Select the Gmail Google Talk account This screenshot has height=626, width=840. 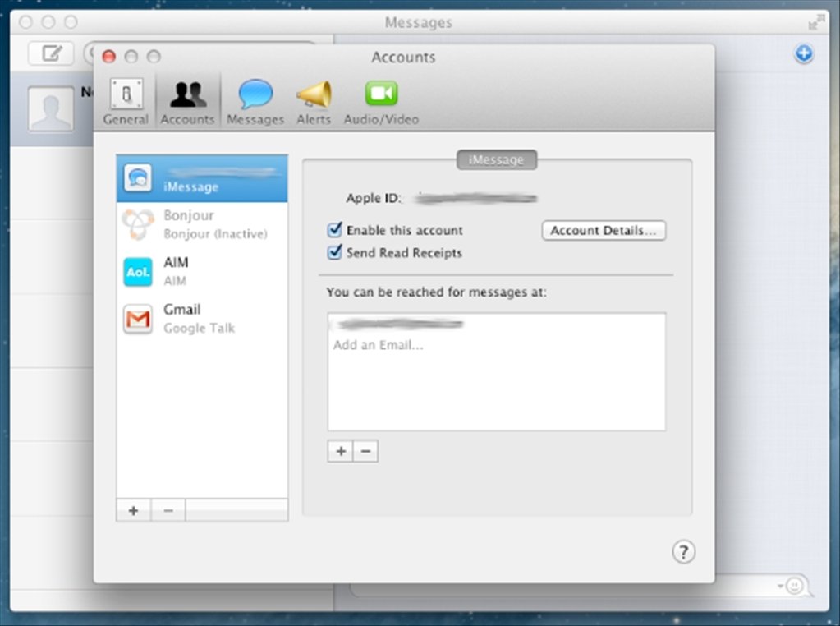pos(202,319)
